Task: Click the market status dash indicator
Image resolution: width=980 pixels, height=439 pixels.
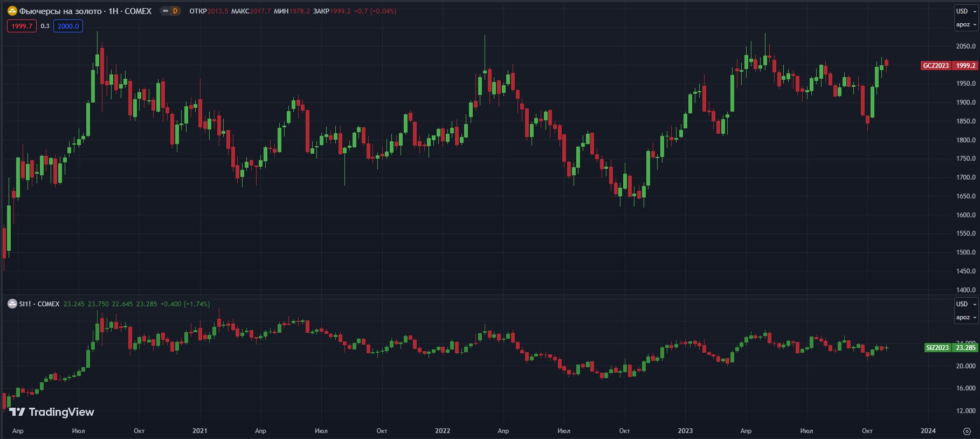Action: [165, 11]
